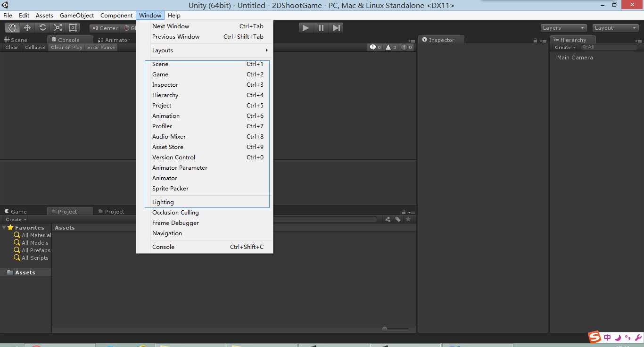Viewport: 644px width, 347px height.
Task: Toggle Error Pause in the Console
Action: tap(101, 47)
